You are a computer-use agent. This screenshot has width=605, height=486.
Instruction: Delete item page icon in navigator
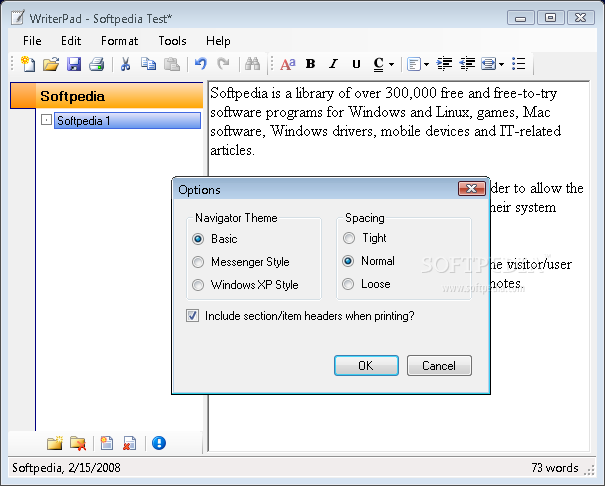130,443
